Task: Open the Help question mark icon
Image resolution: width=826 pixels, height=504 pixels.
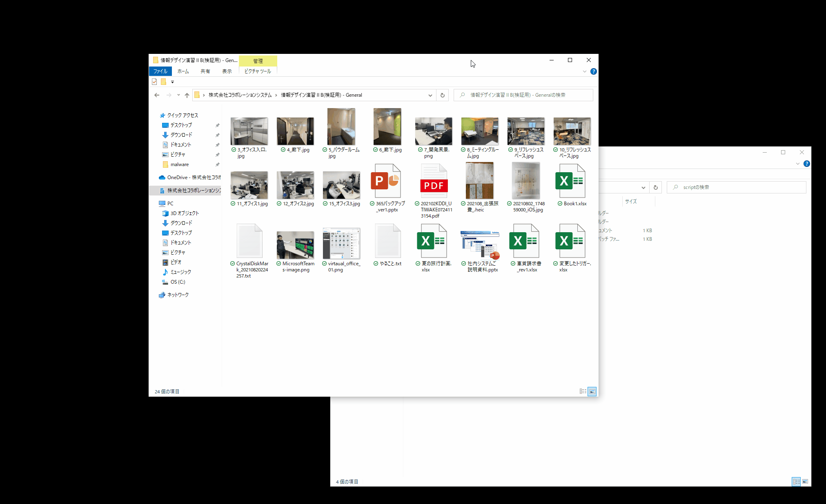Action: coord(594,71)
